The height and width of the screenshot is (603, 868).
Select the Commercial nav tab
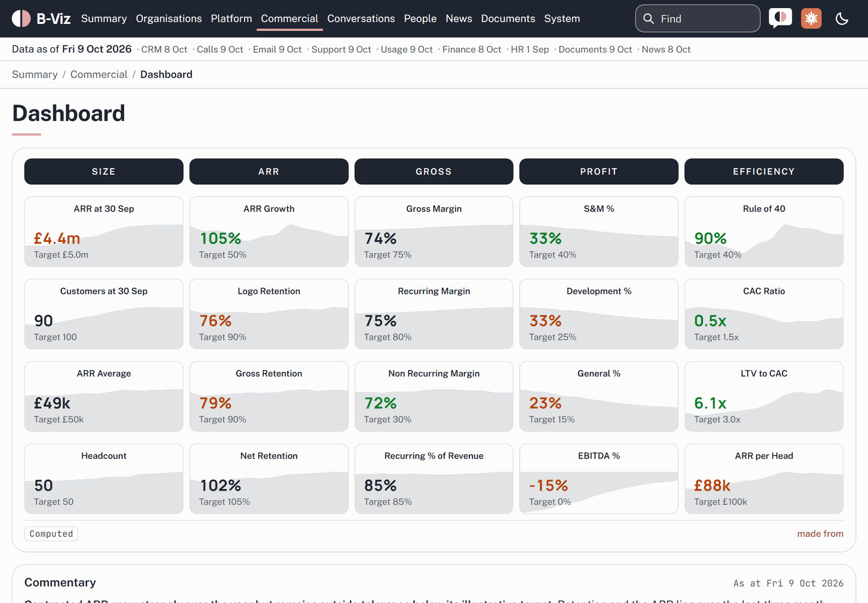pyautogui.click(x=290, y=18)
